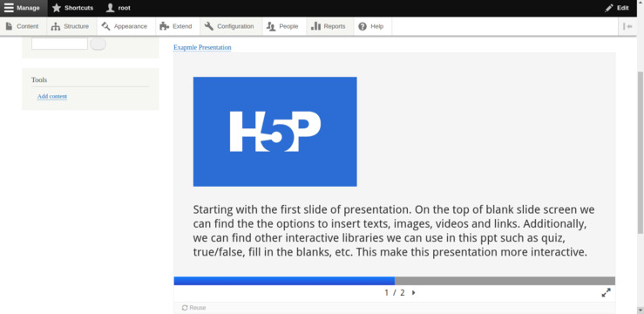Viewport: 644px width, 314px height.
Task: Click the page vertical scrollbar
Action: click(x=641, y=152)
